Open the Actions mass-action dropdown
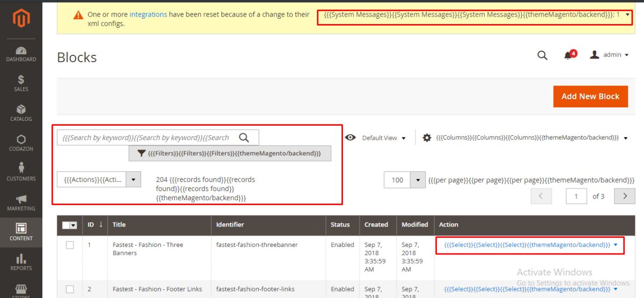Screen dimensions: 644x298 click(99, 179)
